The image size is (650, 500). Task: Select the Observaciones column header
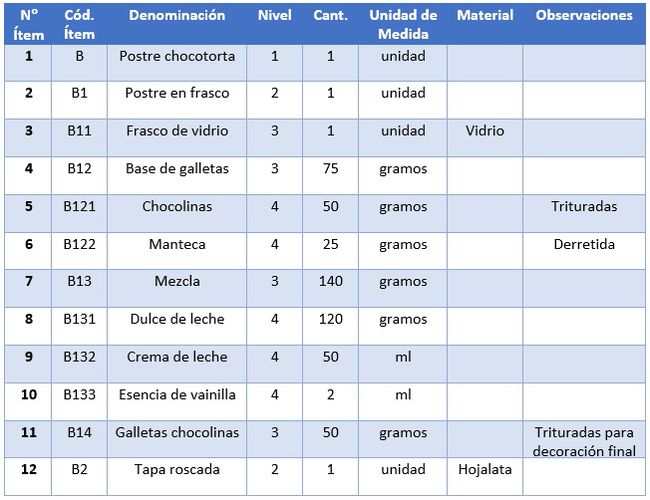tap(584, 24)
